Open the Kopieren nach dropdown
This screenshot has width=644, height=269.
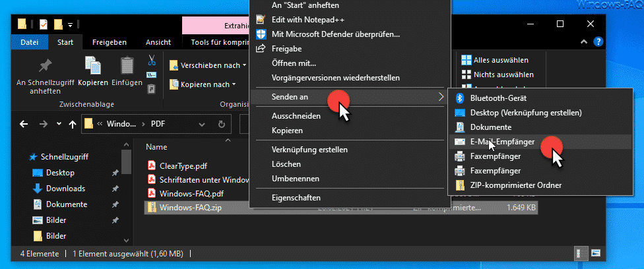pyautogui.click(x=203, y=84)
